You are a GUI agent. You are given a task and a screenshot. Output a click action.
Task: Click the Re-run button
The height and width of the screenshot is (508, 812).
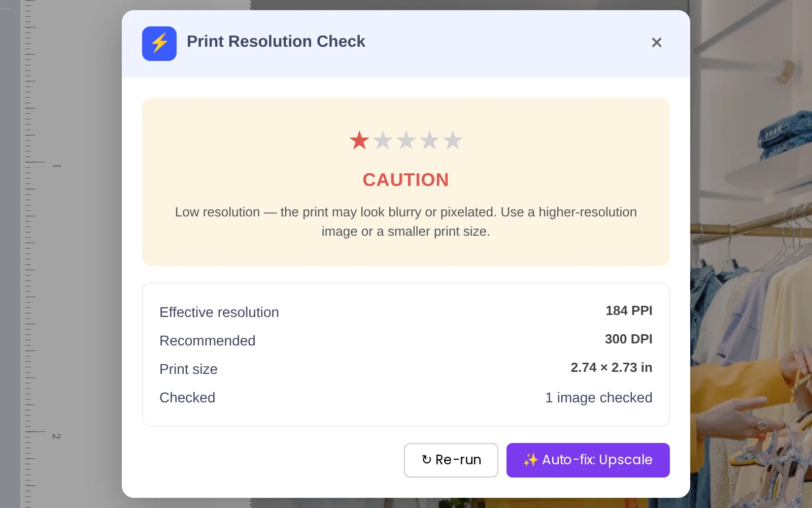point(451,460)
